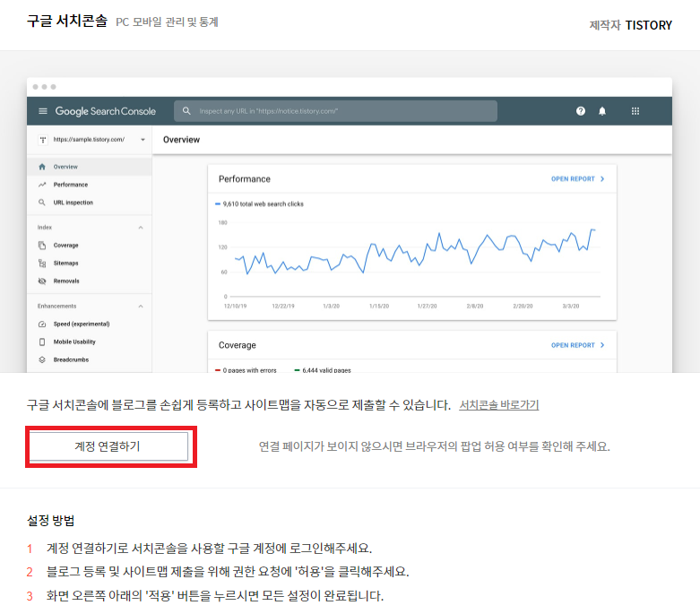The width and height of the screenshot is (700, 614).
Task: Collapse the Enhancements section chevron
Action: pos(141,306)
